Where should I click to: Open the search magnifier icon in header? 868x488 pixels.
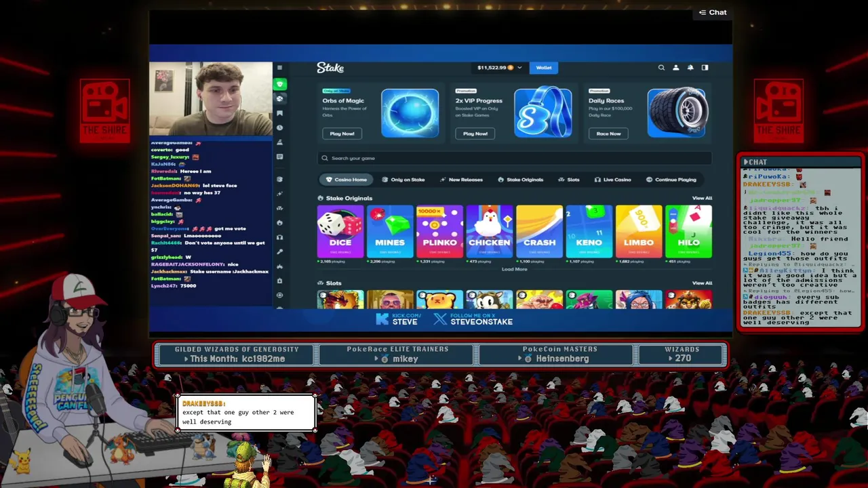tap(661, 68)
